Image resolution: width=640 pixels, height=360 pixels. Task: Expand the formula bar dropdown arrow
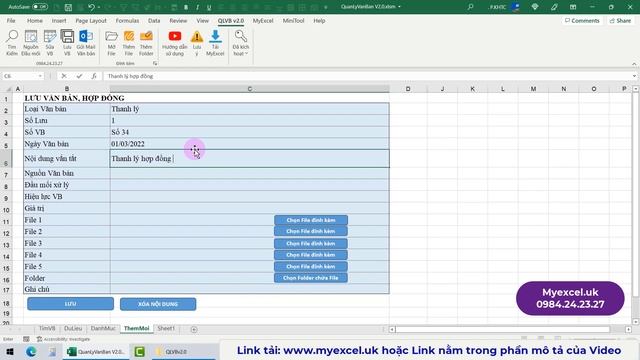[x=634, y=76]
